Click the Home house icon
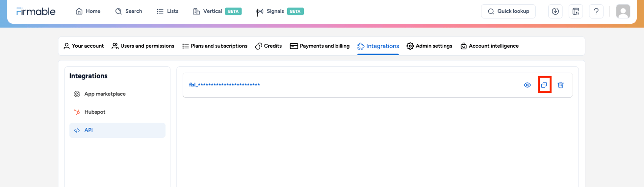Image resolution: width=644 pixels, height=187 pixels. (79, 11)
